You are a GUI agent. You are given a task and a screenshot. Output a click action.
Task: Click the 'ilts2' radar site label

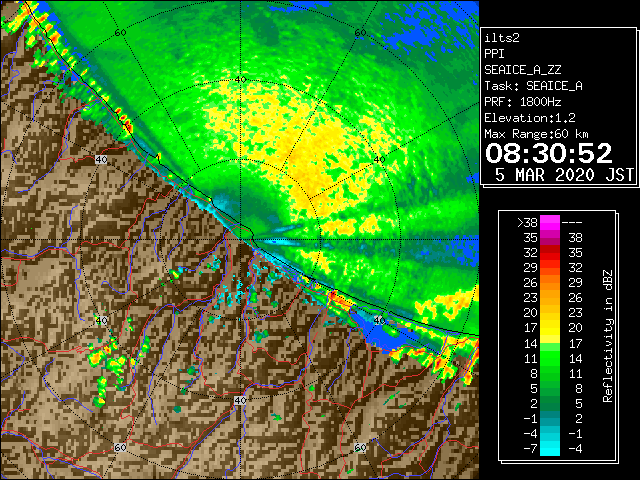pyautogui.click(x=502, y=38)
